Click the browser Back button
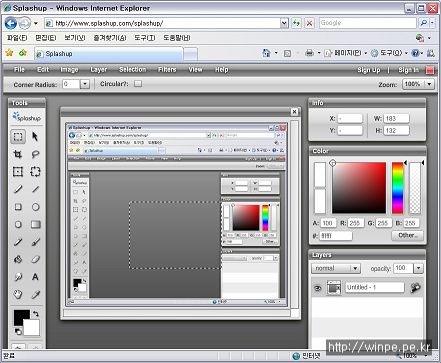Viewport: 441px width, 363px height. 11,23
